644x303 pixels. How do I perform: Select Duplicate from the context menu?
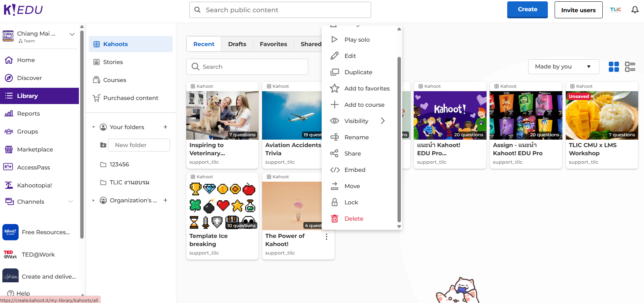coord(358,72)
